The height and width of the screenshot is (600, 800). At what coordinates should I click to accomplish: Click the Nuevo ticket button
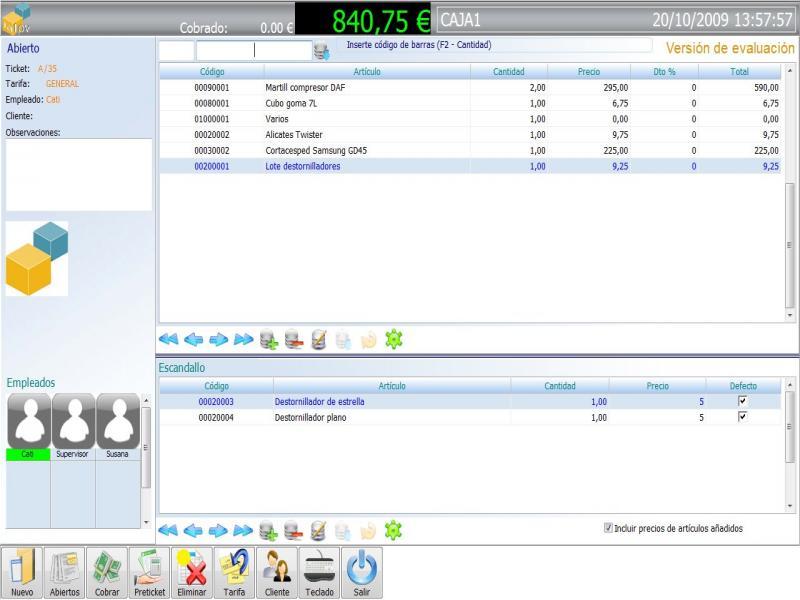coord(22,572)
